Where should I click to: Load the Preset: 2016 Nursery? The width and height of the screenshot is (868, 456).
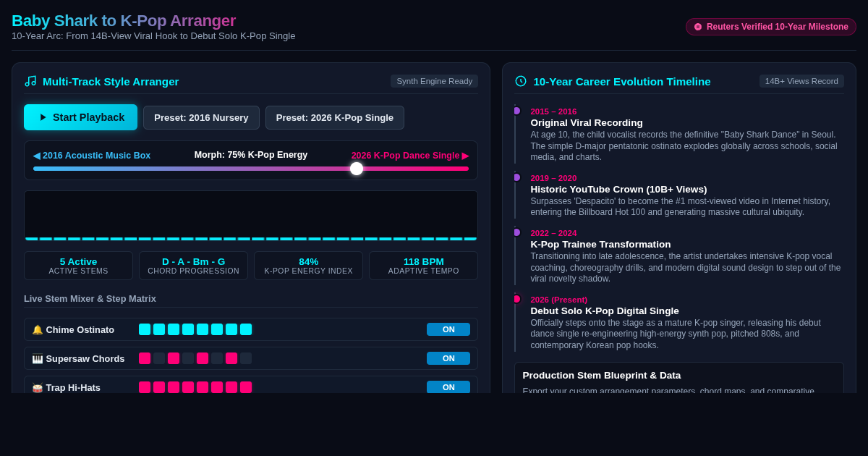click(x=201, y=117)
